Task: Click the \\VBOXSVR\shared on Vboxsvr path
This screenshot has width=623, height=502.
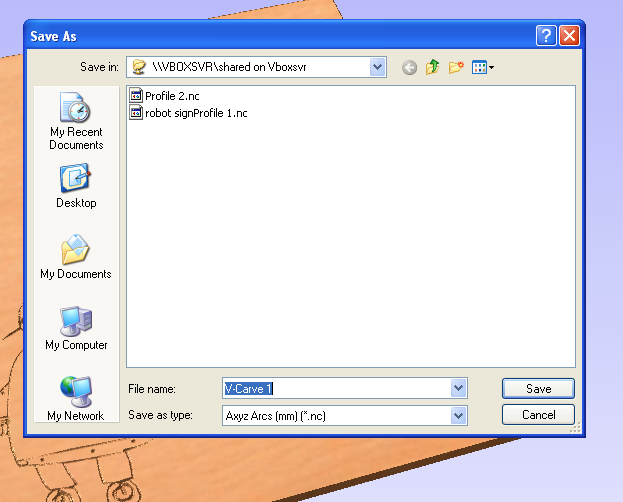Action: click(229, 67)
